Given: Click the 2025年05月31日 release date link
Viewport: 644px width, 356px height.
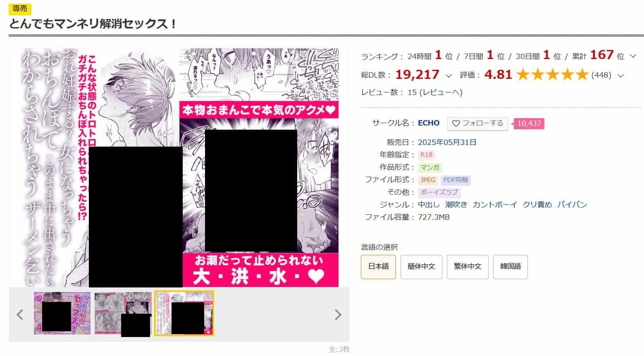Looking at the screenshot, I should coord(447,142).
